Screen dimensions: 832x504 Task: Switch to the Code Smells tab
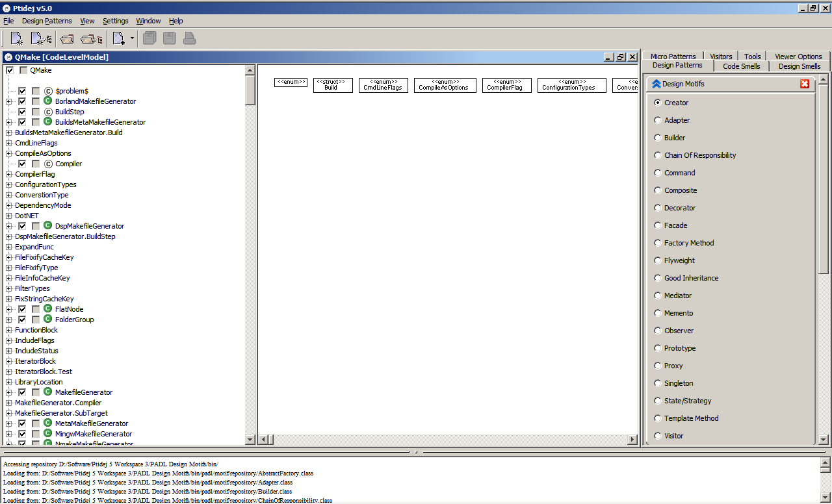740,66
